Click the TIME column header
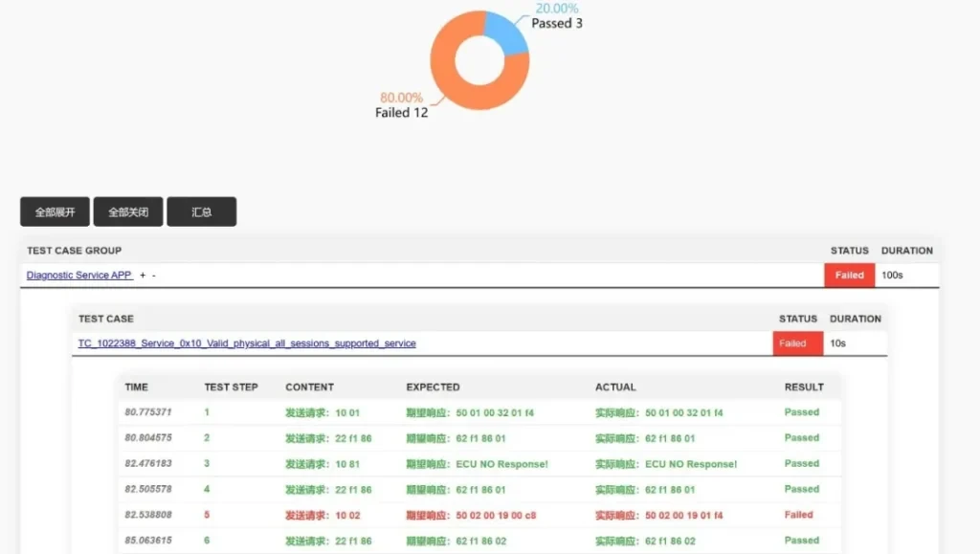The image size is (980, 554). [x=137, y=388]
